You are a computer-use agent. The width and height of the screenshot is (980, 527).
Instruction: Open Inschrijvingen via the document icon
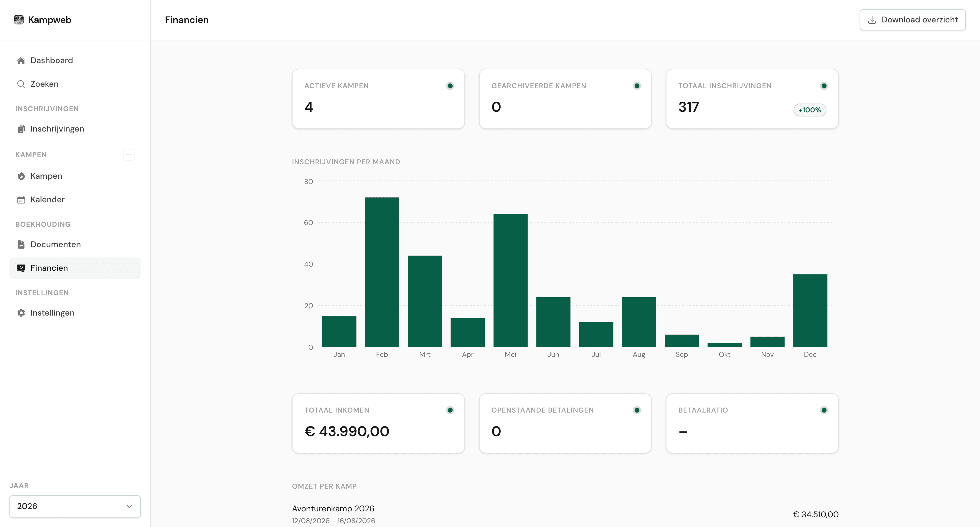[x=21, y=129]
